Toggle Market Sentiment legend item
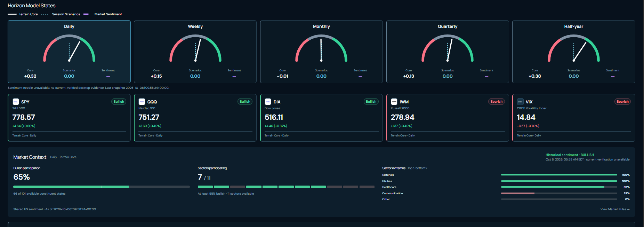The image size is (644, 227). pos(103,14)
